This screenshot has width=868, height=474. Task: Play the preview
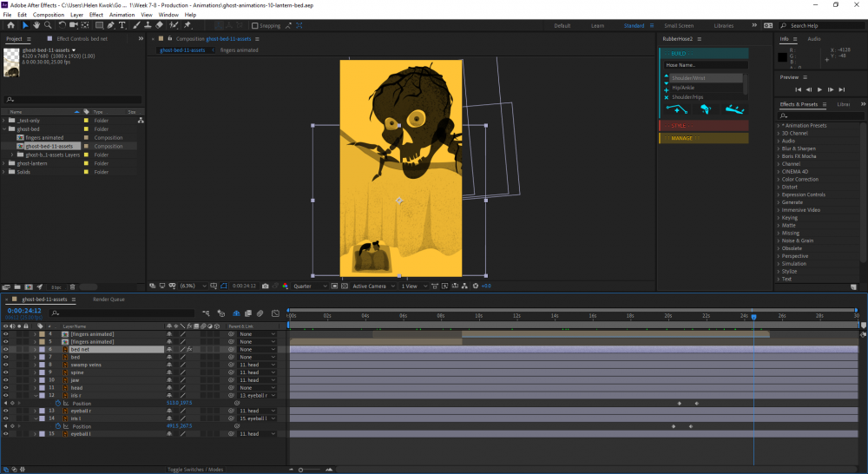click(x=820, y=89)
